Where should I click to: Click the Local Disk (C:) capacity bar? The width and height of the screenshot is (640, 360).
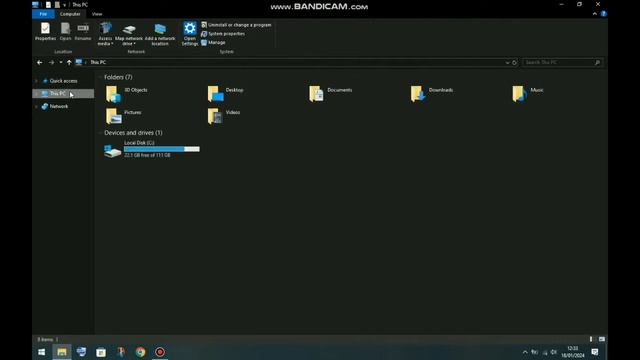click(x=162, y=149)
